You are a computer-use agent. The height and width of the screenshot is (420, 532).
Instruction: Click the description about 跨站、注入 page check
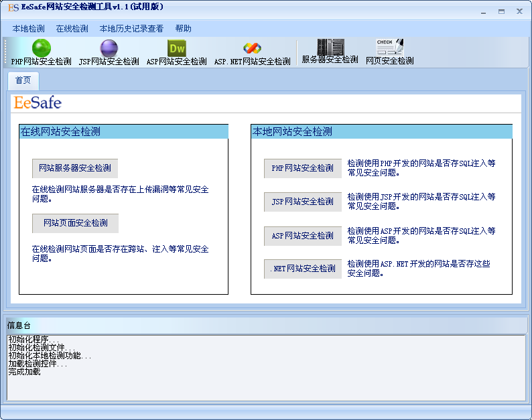[x=121, y=254]
